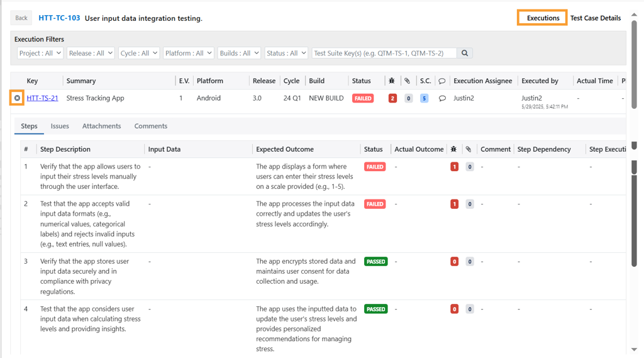Click the Step Dependency column header
Viewport: 644px width, 358px height.
click(544, 149)
